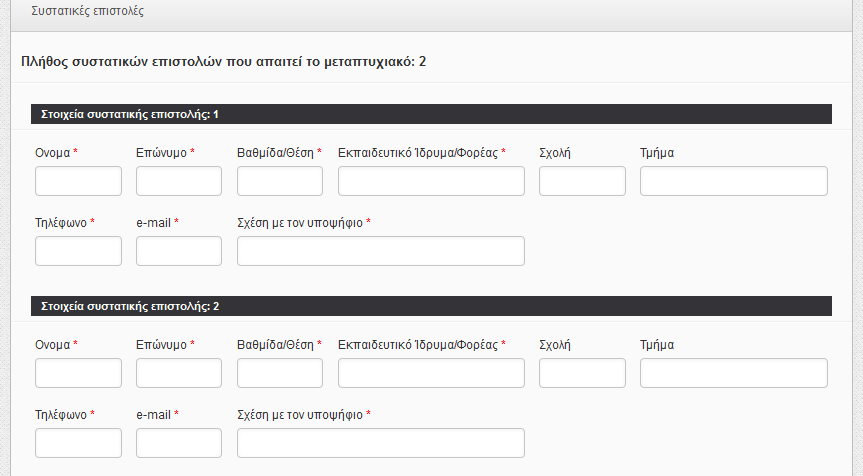Click the Στοιχεία συστατικής επιστολής: 2 header bar
The width and height of the screenshot is (863, 476).
coord(431,306)
